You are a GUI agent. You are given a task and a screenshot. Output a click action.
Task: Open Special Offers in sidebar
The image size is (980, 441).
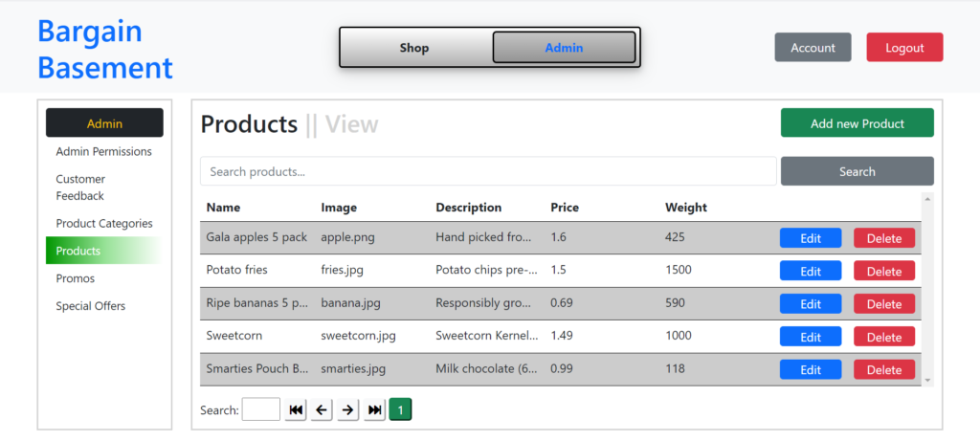(91, 306)
